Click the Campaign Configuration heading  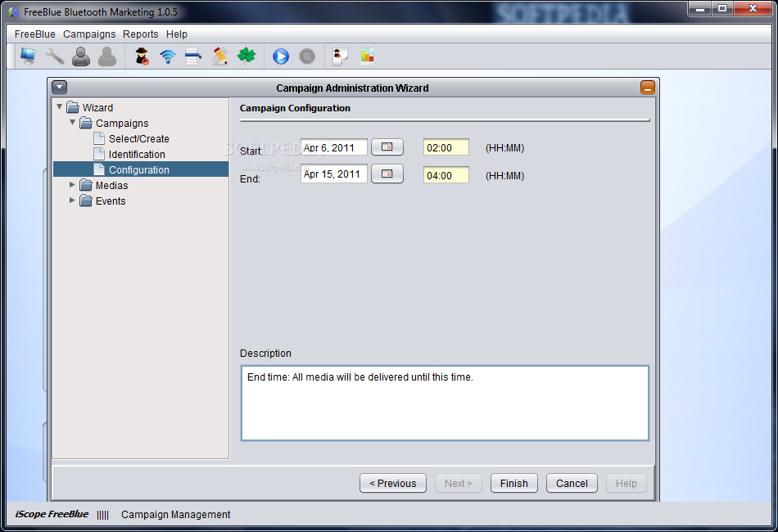(x=295, y=108)
